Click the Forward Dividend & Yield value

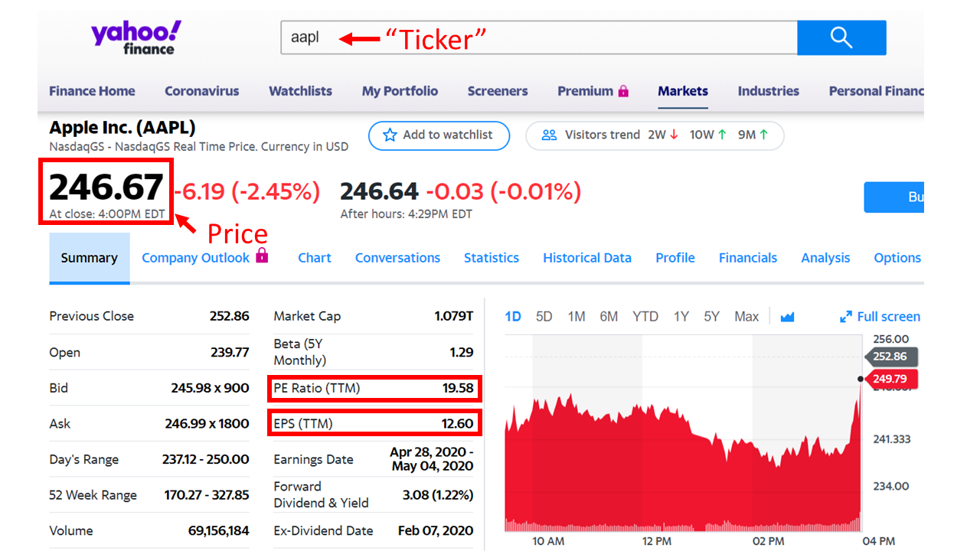point(438,495)
